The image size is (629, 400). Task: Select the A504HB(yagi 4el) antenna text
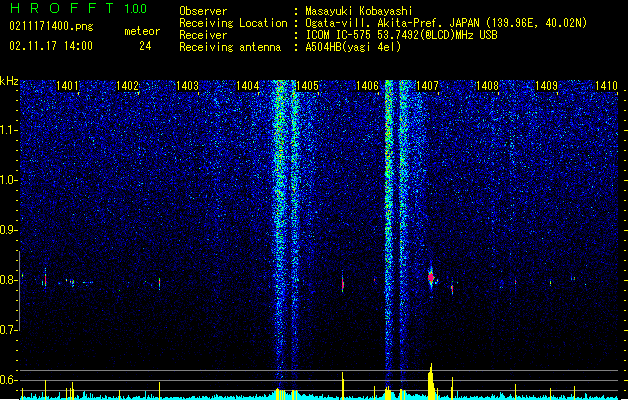point(353,47)
